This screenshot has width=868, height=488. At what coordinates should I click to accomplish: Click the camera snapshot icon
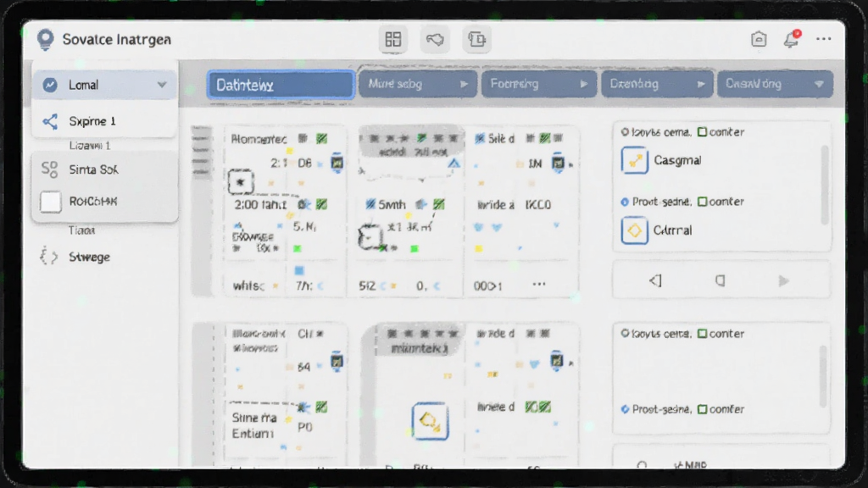[x=759, y=39]
